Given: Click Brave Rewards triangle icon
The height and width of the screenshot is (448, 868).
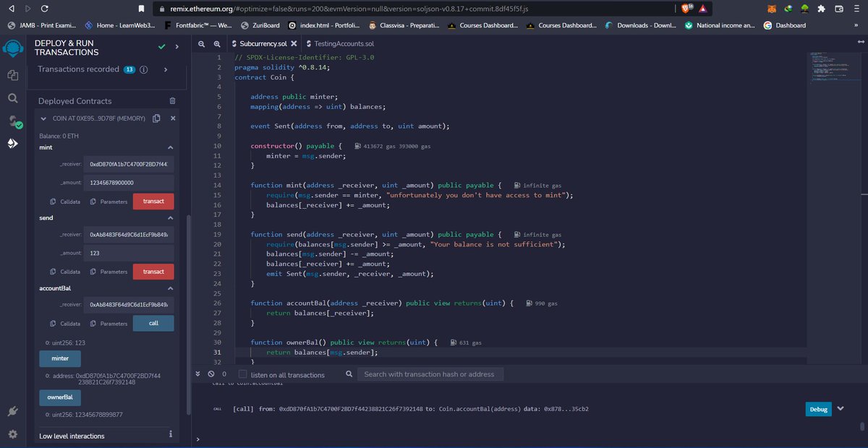Looking at the screenshot, I should click(702, 9).
